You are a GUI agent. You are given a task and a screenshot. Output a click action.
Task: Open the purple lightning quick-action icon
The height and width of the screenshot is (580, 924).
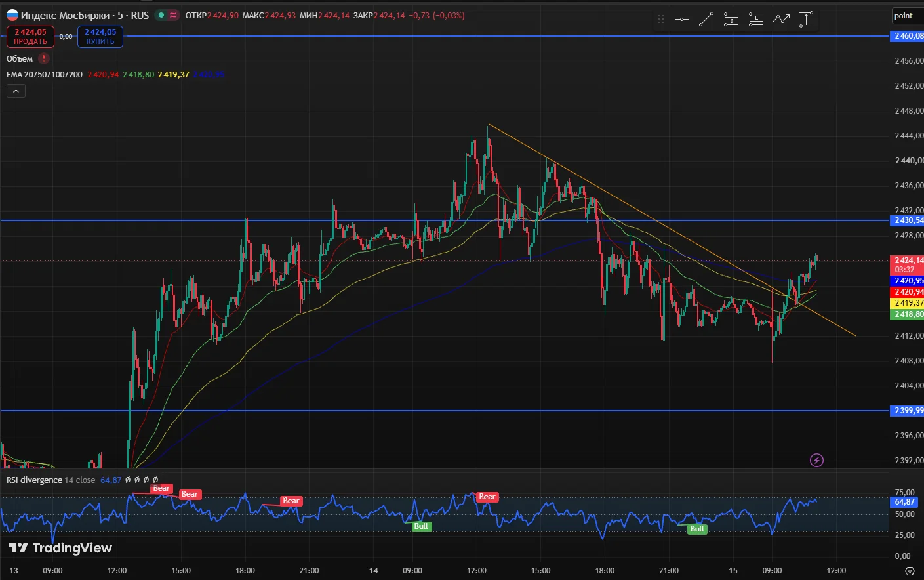(x=816, y=460)
